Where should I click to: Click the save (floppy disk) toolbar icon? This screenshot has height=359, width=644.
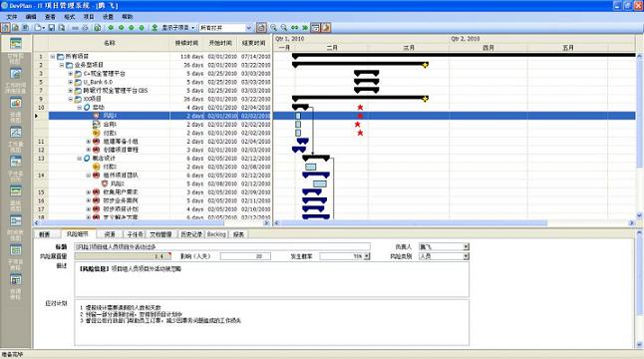pyautogui.click(x=52, y=28)
